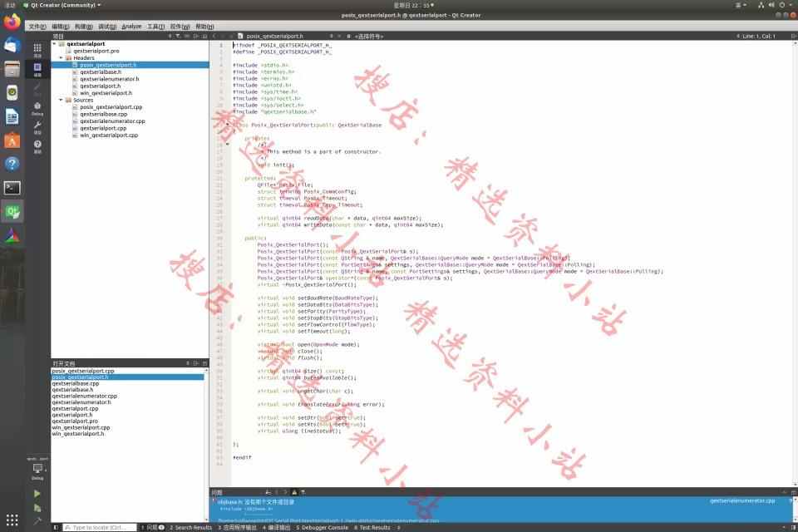Open the Analyze menu
This screenshot has width=798, height=532.
(131, 27)
